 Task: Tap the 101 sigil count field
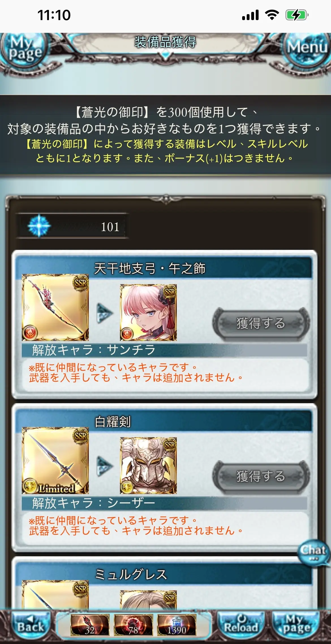pos(72,226)
